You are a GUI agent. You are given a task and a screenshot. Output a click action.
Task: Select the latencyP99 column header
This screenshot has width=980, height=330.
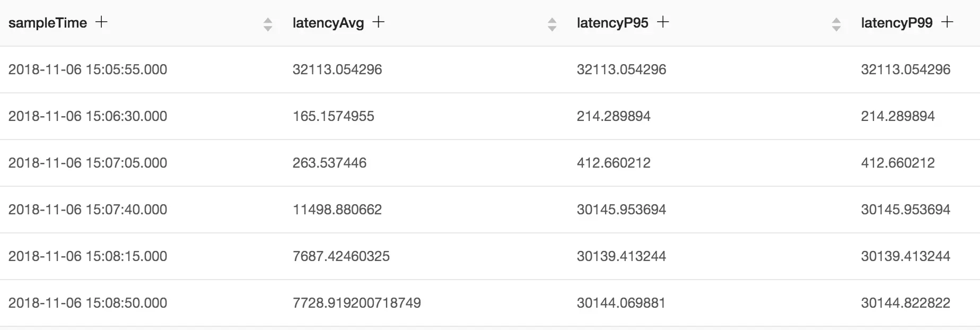(x=897, y=23)
